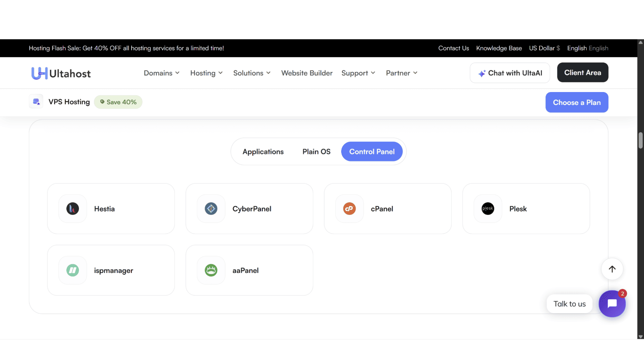Switch to the Applications tab
The image size is (644, 362).
tap(263, 152)
